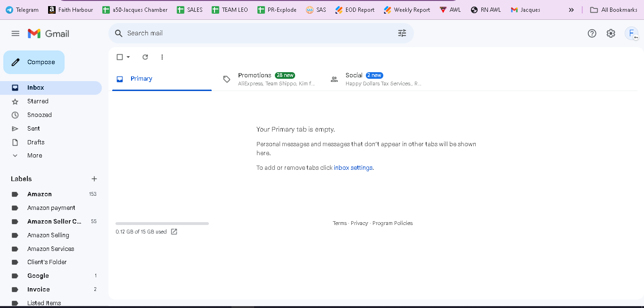Compose a new email

[34, 62]
